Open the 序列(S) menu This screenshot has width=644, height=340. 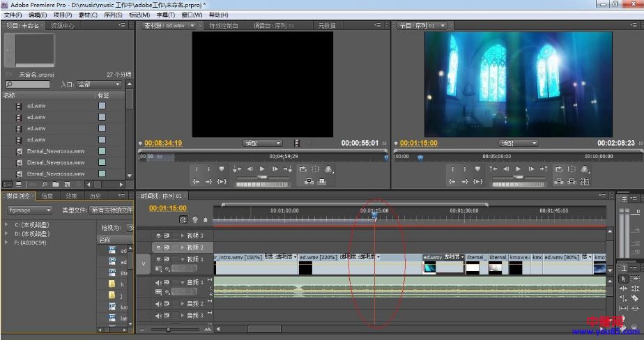point(112,15)
